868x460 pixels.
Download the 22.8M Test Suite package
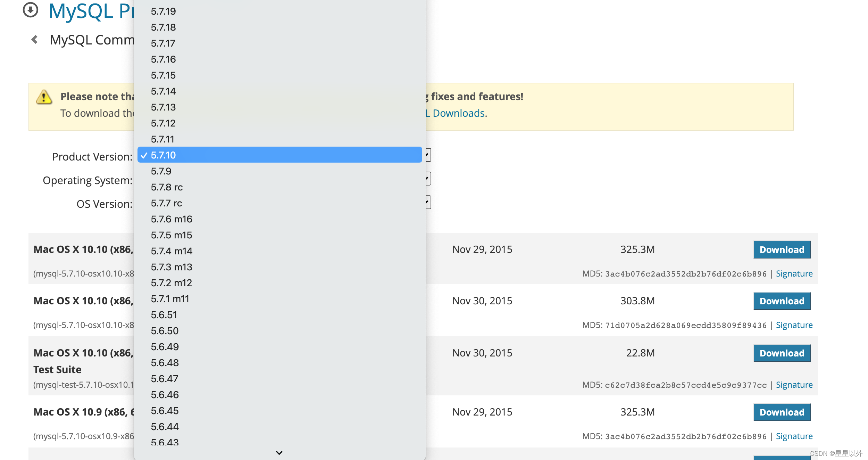(x=782, y=353)
